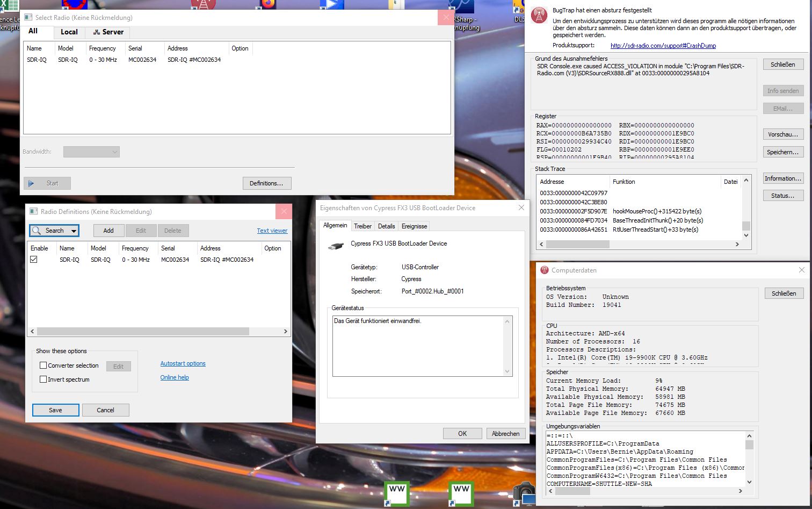Click the left WW desktop shortcut
The image size is (812, 509).
click(x=397, y=493)
